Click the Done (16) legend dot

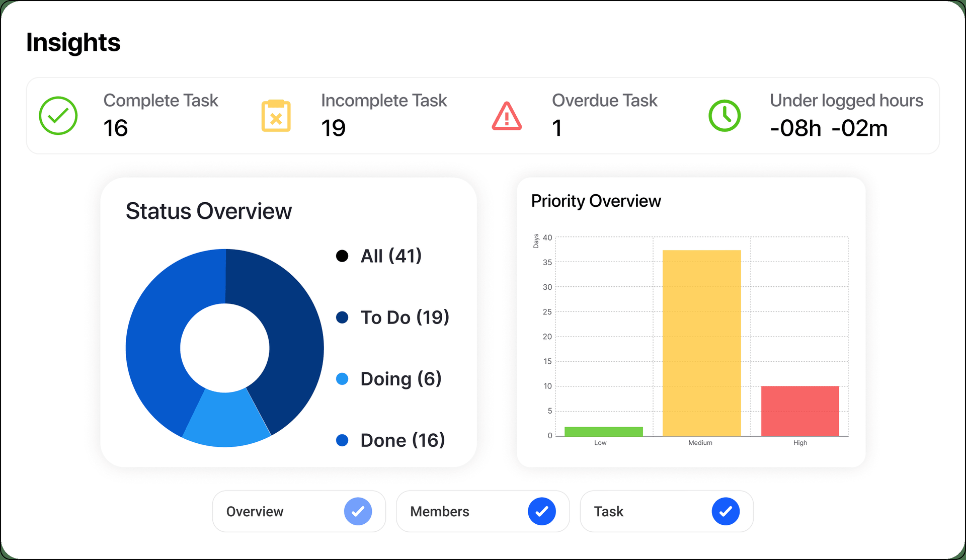[342, 440]
